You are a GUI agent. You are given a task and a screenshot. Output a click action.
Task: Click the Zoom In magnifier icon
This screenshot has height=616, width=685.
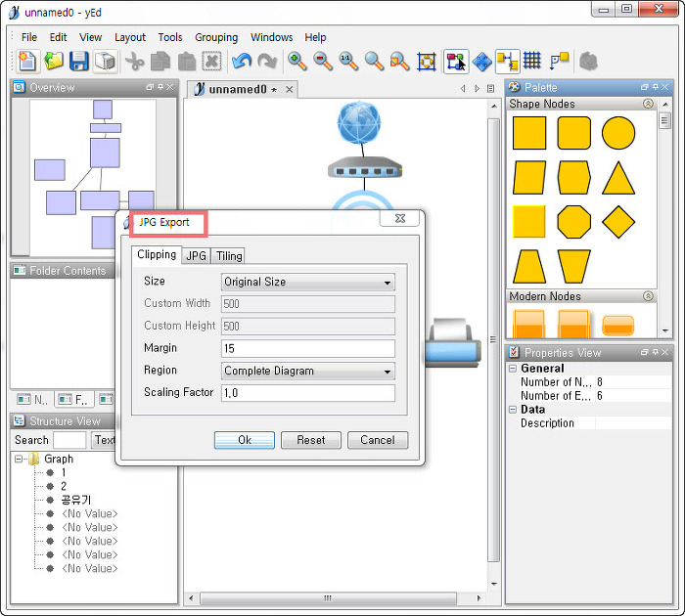(297, 61)
